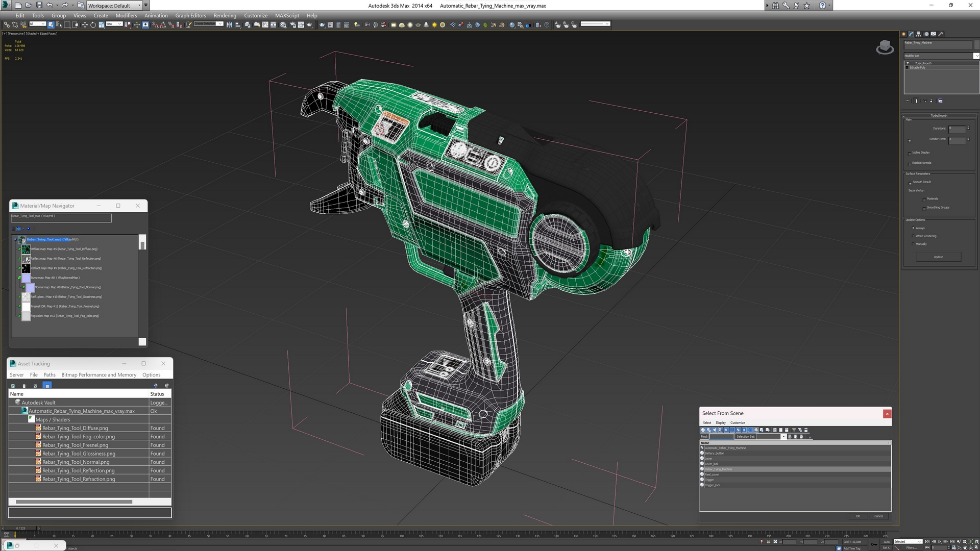
Task: Toggle the Smooth Result checkbox
Action: pos(910,183)
